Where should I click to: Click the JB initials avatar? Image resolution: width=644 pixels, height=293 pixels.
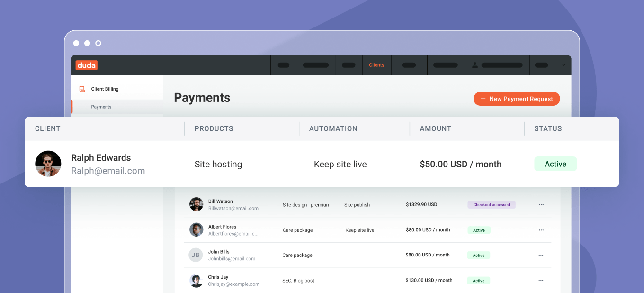point(195,255)
